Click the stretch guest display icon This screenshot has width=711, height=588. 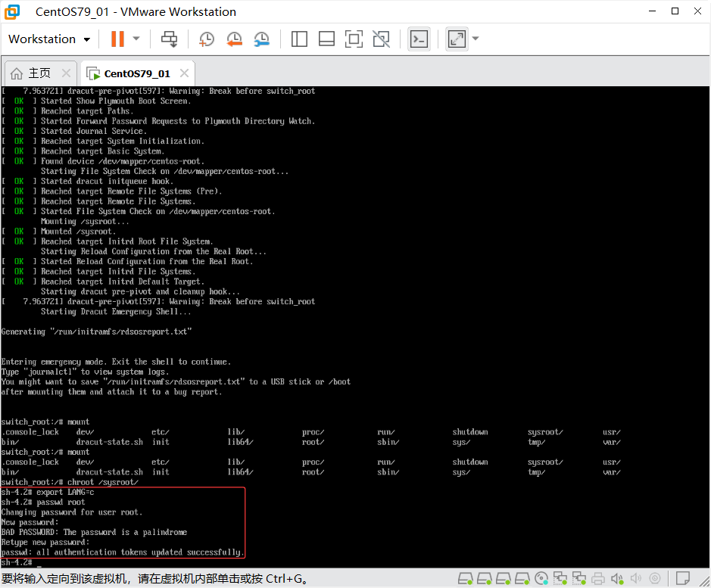[x=457, y=39]
